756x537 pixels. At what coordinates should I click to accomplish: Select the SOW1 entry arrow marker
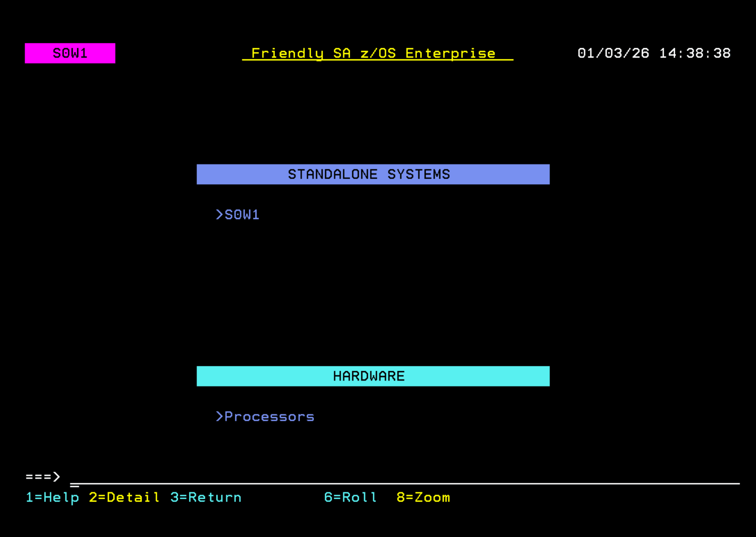(218, 214)
